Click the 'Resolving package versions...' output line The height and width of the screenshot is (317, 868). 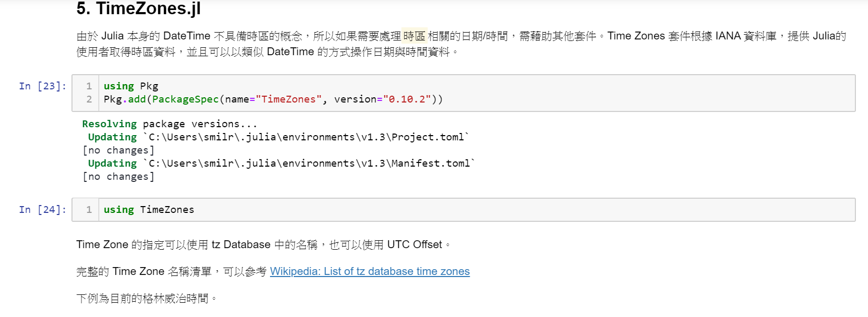click(x=169, y=124)
